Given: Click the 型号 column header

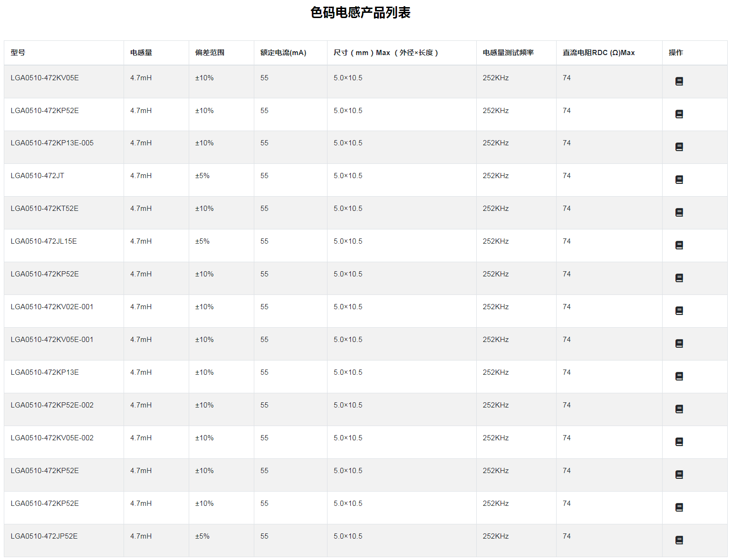Looking at the screenshot, I should tap(18, 53).
